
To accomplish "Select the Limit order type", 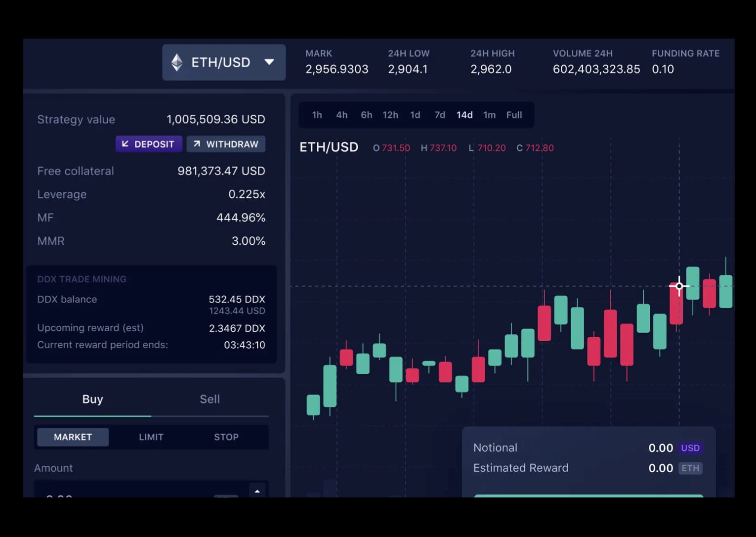I will [151, 437].
